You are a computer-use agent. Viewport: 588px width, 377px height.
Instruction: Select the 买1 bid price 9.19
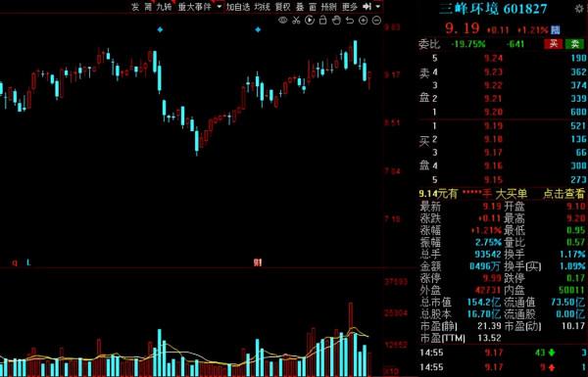tap(493, 125)
